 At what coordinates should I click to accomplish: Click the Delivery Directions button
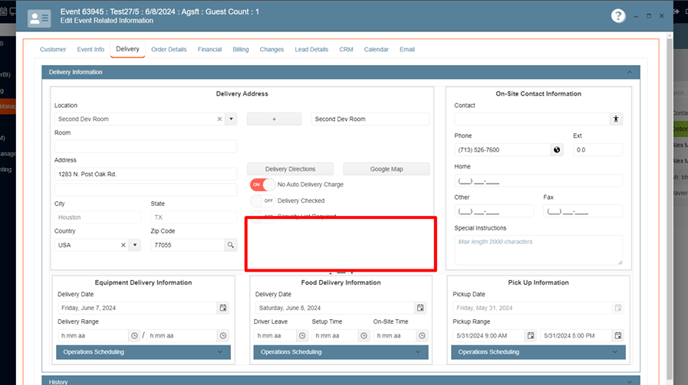pos(290,169)
